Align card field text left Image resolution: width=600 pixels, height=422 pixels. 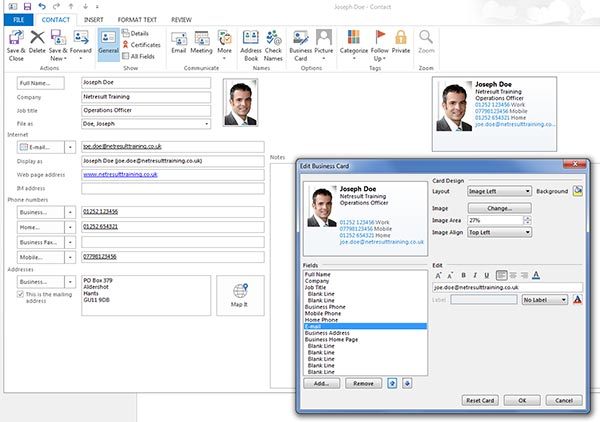tap(501, 275)
